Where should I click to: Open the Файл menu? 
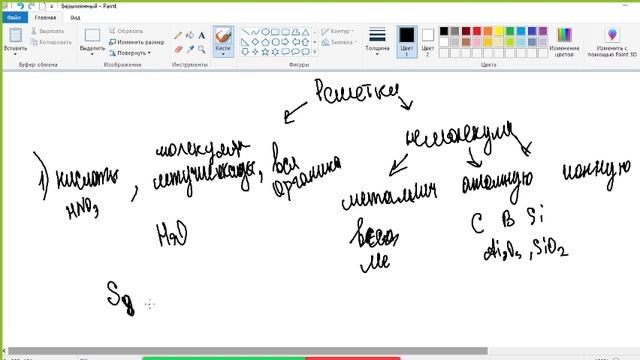point(15,18)
